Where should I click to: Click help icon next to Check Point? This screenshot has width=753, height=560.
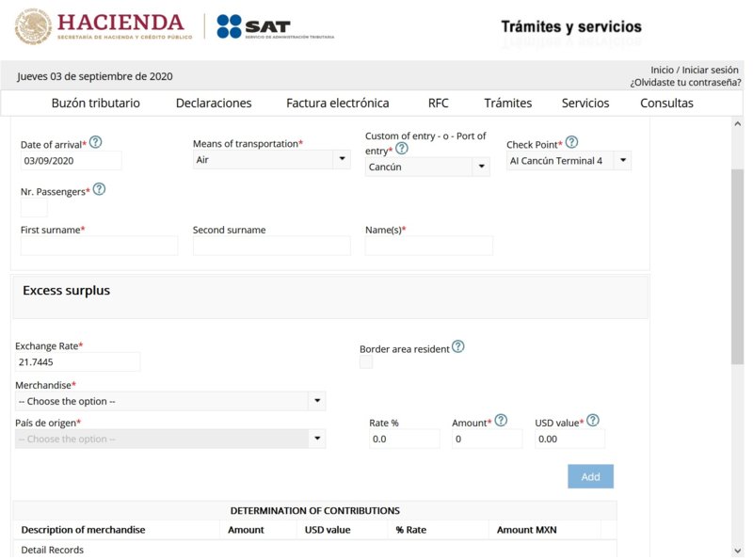click(x=571, y=143)
